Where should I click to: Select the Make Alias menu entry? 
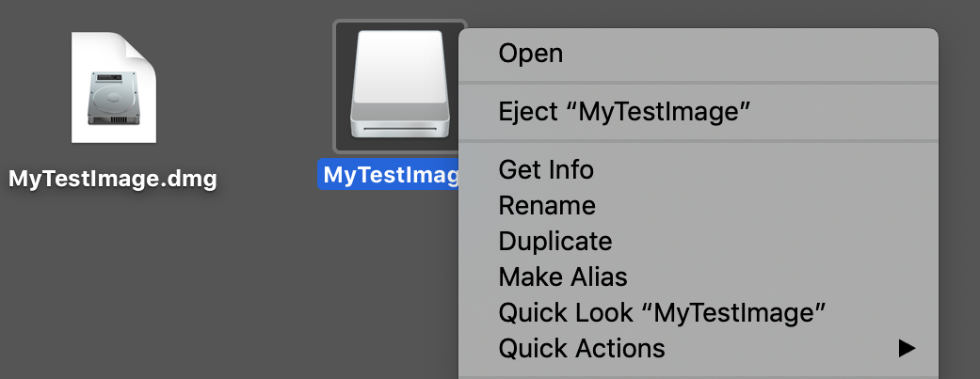click(563, 277)
